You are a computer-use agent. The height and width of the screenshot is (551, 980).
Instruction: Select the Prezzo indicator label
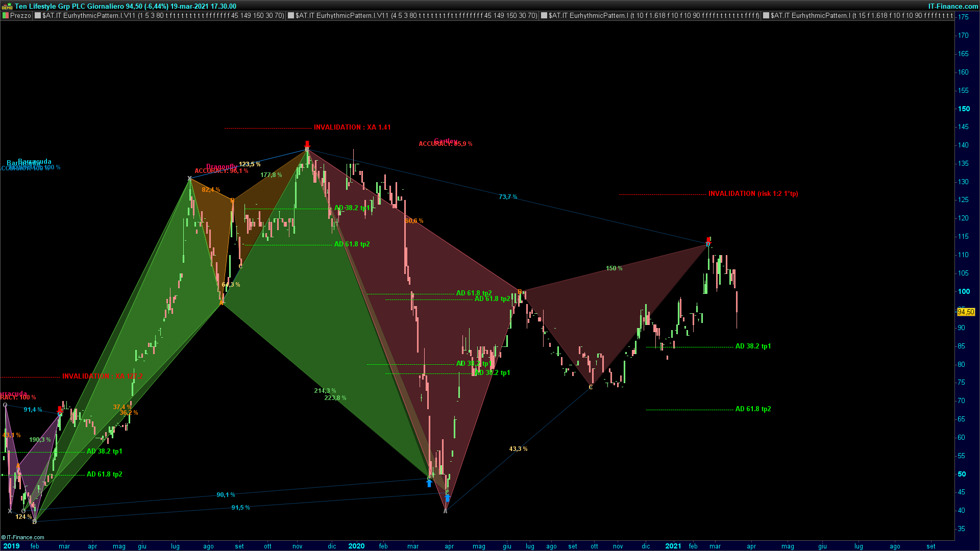click(x=20, y=16)
